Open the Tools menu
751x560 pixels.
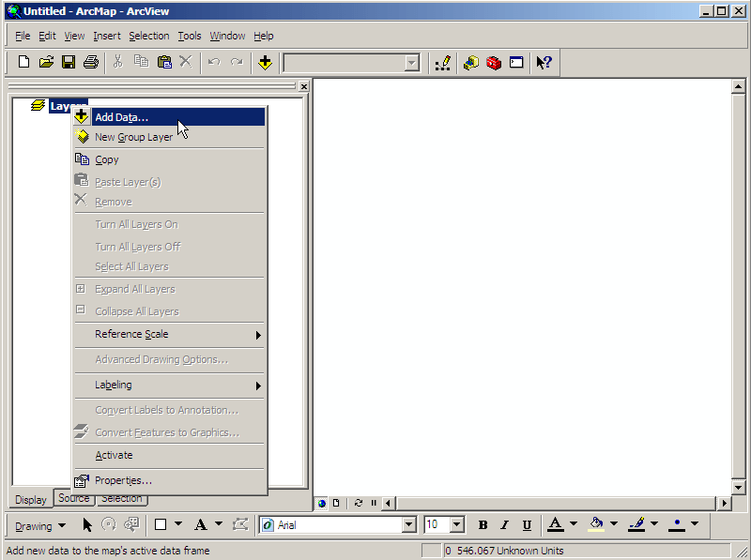point(190,36)
